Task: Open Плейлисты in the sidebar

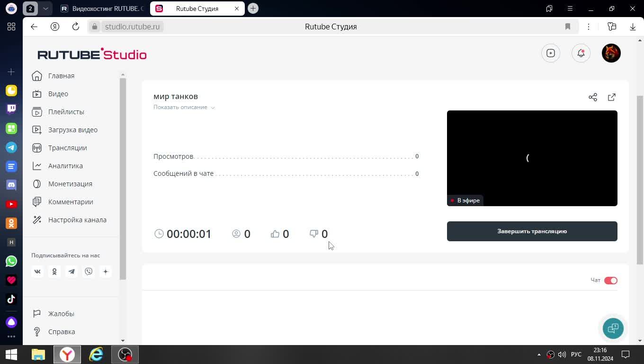Action: [66, 112]
